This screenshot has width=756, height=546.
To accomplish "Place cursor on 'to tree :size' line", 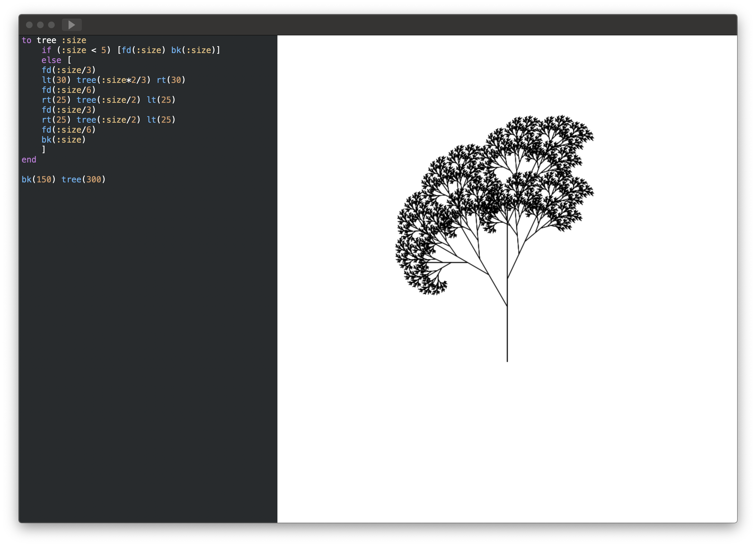I will (x=54, y=40).
